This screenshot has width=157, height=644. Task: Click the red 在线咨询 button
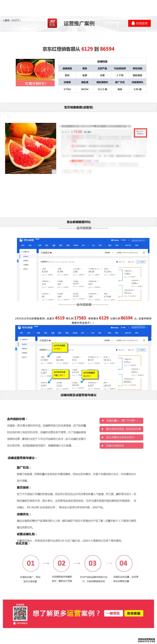(x=140, y=23)
